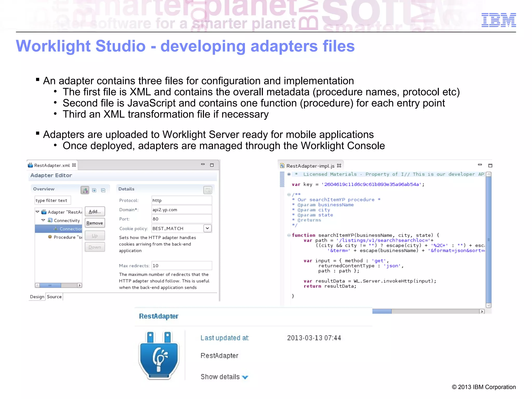Screen dimensions: 532x399
Task: Click the Show details chevron arrow
Action: (x=245, y=377)
